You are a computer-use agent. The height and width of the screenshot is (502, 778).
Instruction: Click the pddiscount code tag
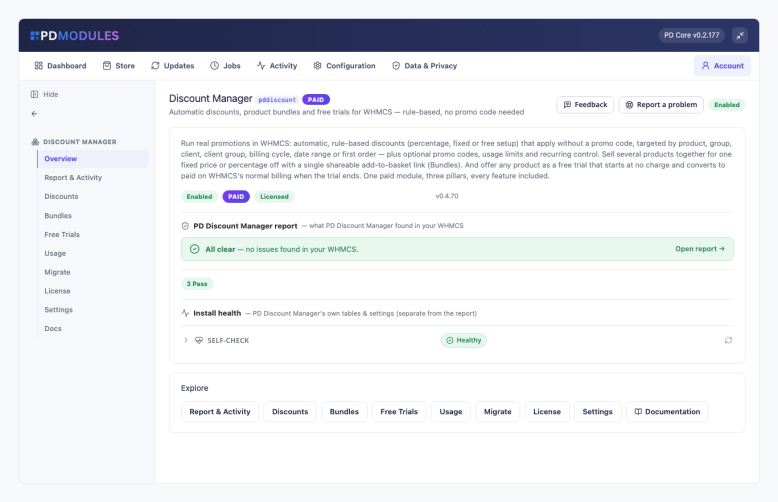(x=277, y=100)
